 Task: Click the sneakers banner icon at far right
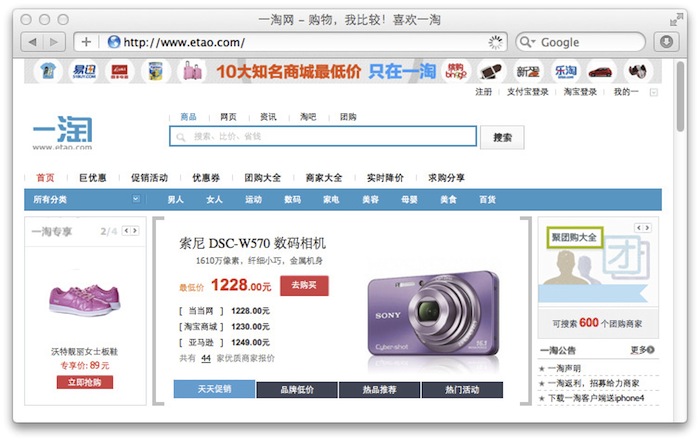(638, 71)
